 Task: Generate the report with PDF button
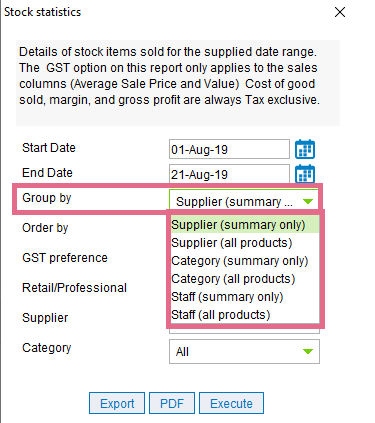(x=172, y=403)
